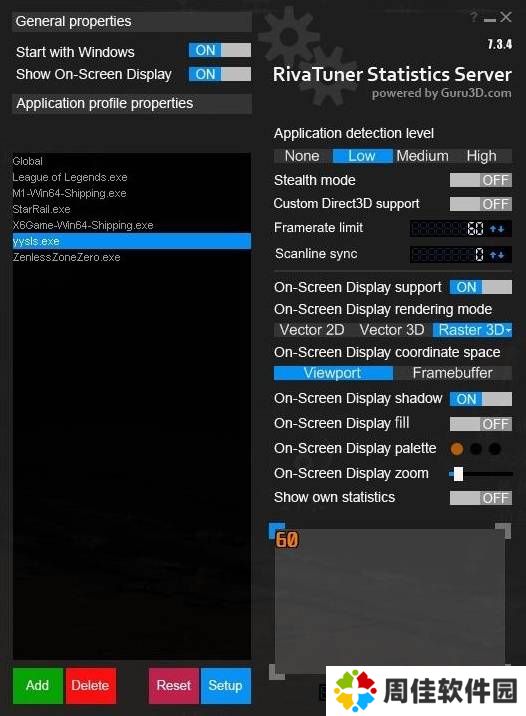Choose Framebuffer coordinate space
This screenshot has width=526, height=716.
tap(452, 373)
